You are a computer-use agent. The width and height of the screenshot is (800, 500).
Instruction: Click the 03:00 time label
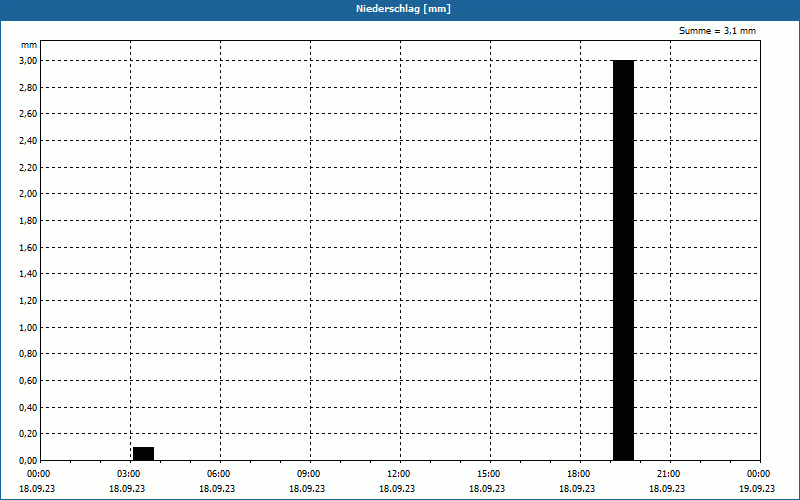129,474
